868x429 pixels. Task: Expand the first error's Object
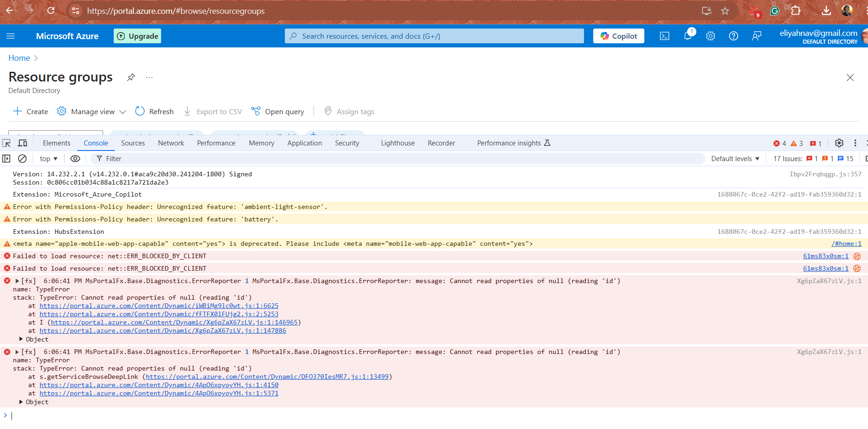click(21, 339)
